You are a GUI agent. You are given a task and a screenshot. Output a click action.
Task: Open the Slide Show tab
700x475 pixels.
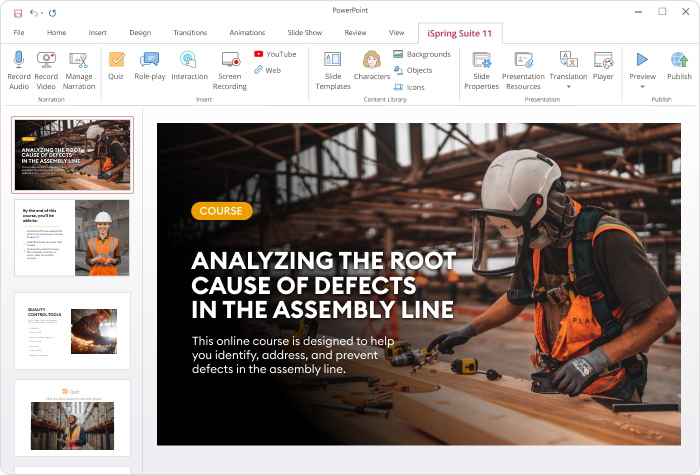(x=305, y=33)
